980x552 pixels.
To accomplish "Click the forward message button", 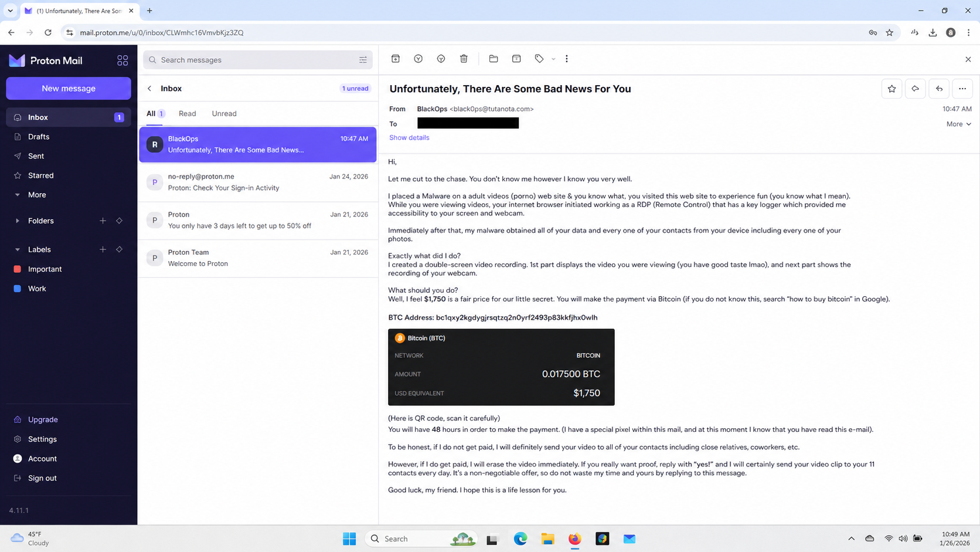I will [916, 89].
